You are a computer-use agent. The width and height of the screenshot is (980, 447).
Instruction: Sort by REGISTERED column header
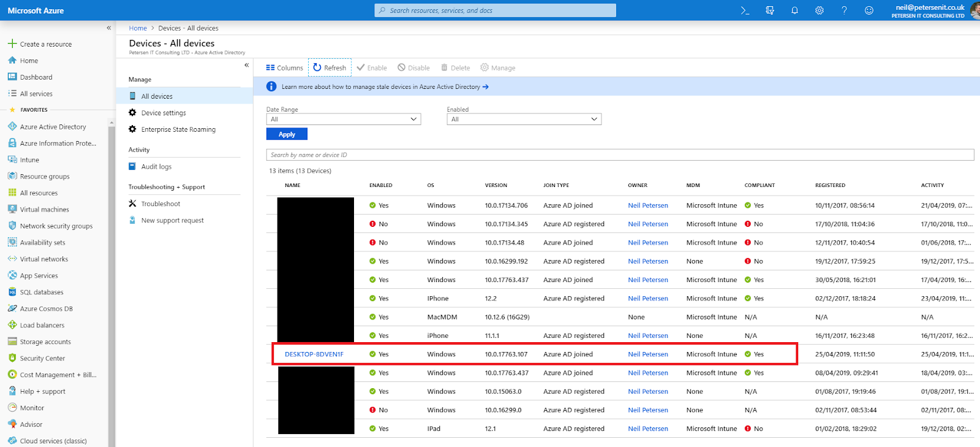(830, 185)
